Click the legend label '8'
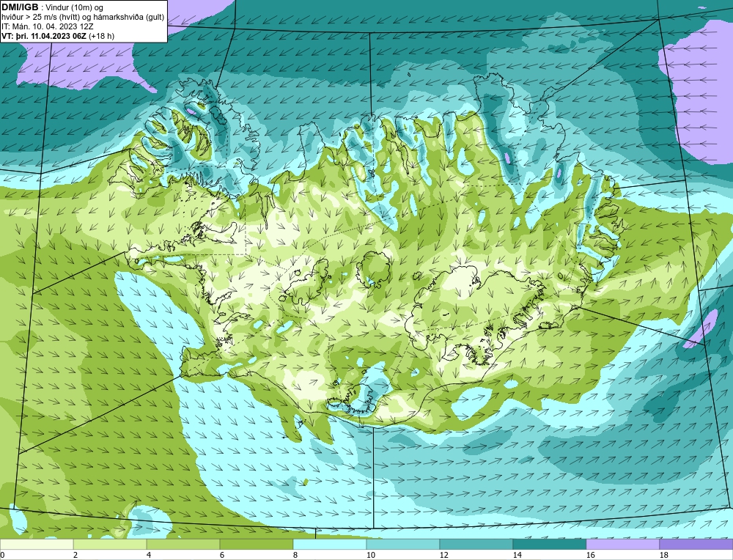This screenshot has width=733, height=560. [x=295, y=555]
